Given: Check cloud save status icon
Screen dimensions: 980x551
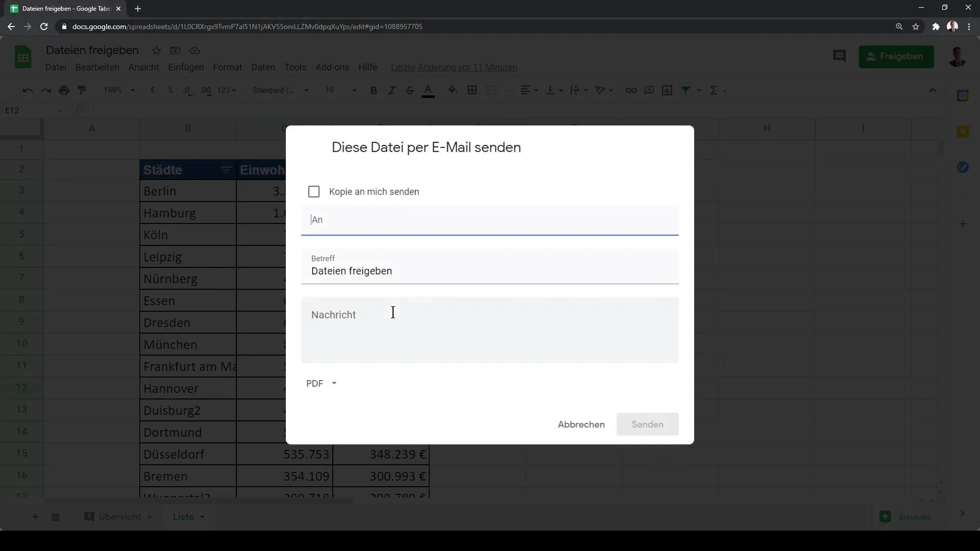Looking at the screenshot, I should click(194, 51).
